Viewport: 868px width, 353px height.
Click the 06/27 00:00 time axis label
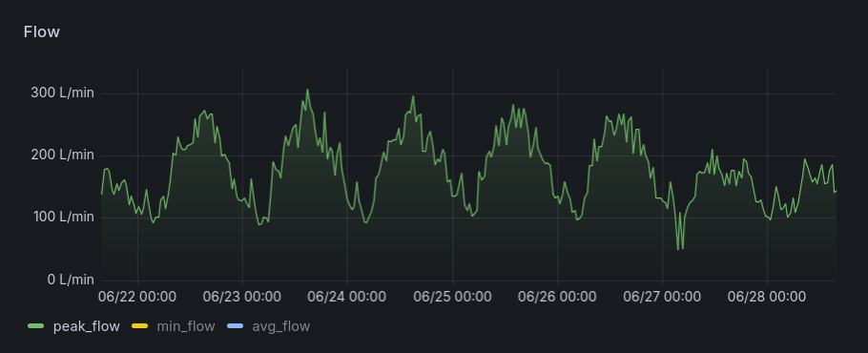[x=662, y=297]
